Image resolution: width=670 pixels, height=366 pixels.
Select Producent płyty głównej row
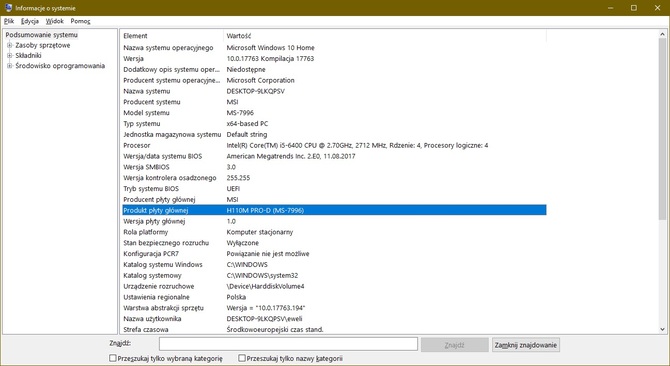[334, 199]
